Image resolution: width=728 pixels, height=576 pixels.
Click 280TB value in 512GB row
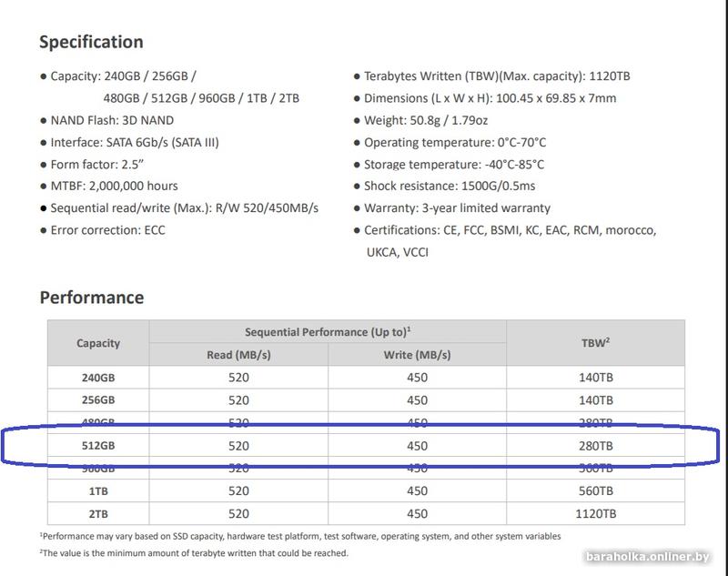pyautogui.click(x=596, y=446)
